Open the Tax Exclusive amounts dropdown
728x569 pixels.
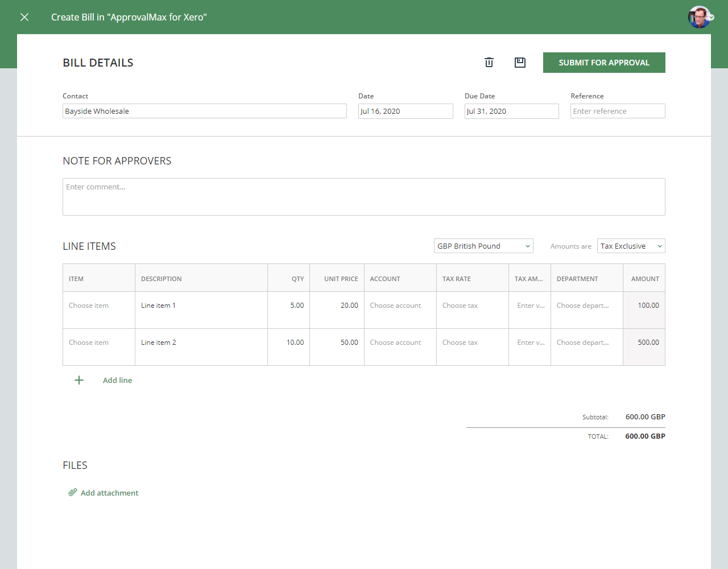(631, 246)
